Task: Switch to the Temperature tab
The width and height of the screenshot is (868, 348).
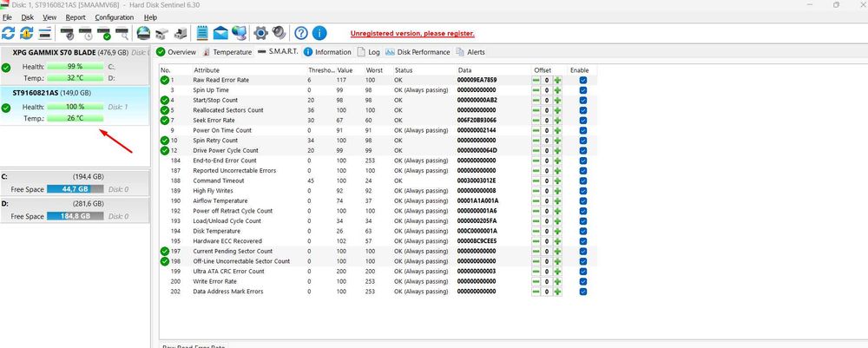Action: (227, 52)
